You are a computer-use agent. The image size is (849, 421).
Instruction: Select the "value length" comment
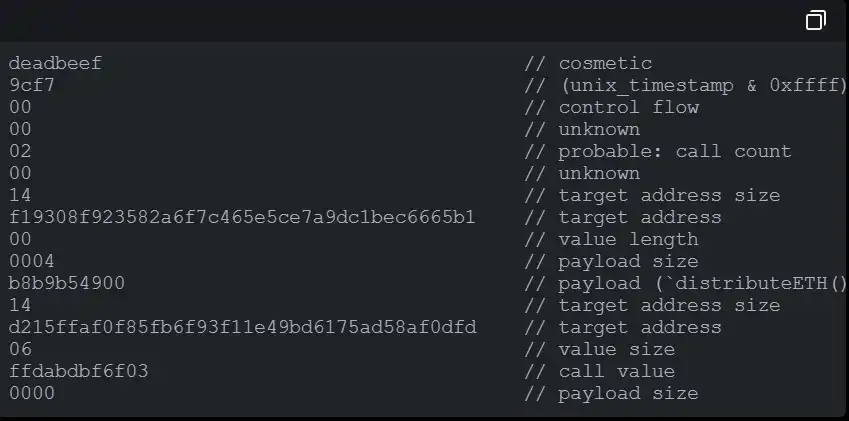coord(628,240)
